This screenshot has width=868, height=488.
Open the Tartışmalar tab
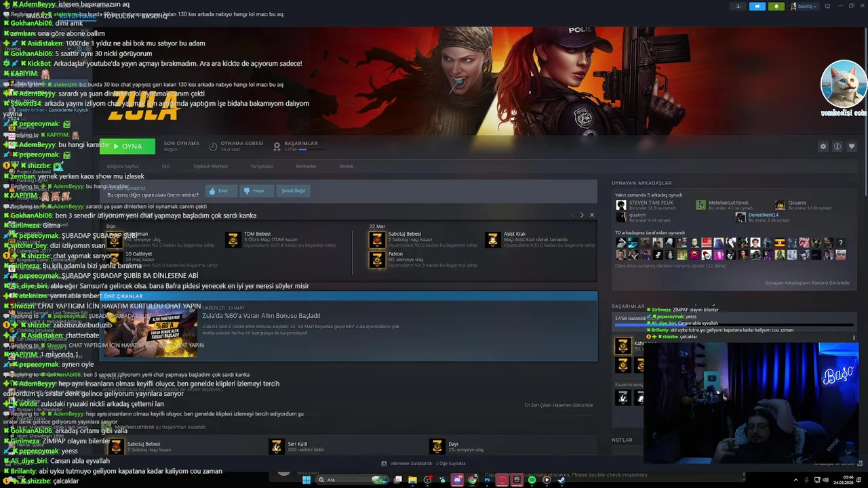(262, 166)
